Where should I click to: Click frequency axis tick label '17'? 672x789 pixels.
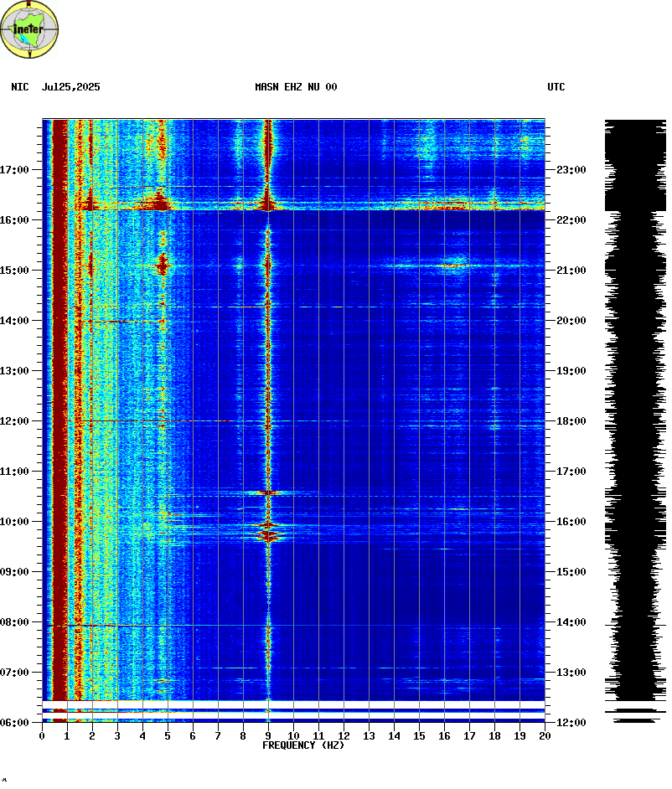pyautogui.click(x=469, y=736)
